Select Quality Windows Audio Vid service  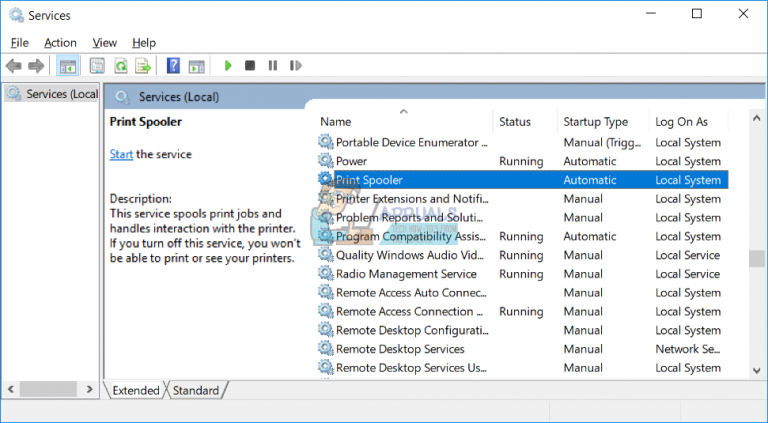coord(410,255)
